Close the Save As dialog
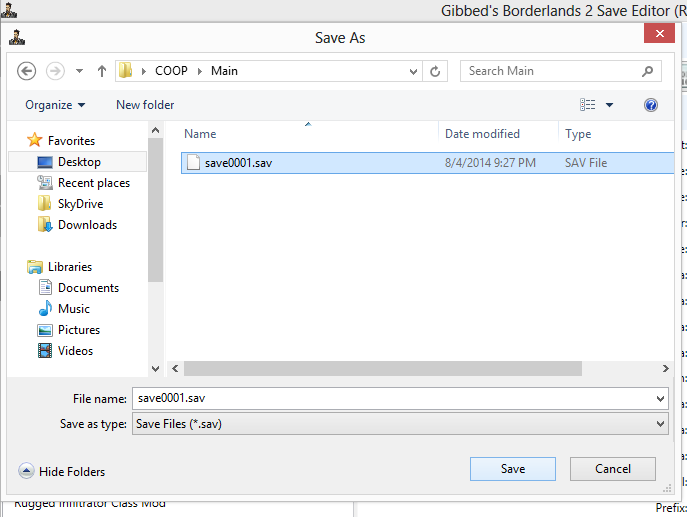Screen dimensions: 687x517 pos(659,33)
